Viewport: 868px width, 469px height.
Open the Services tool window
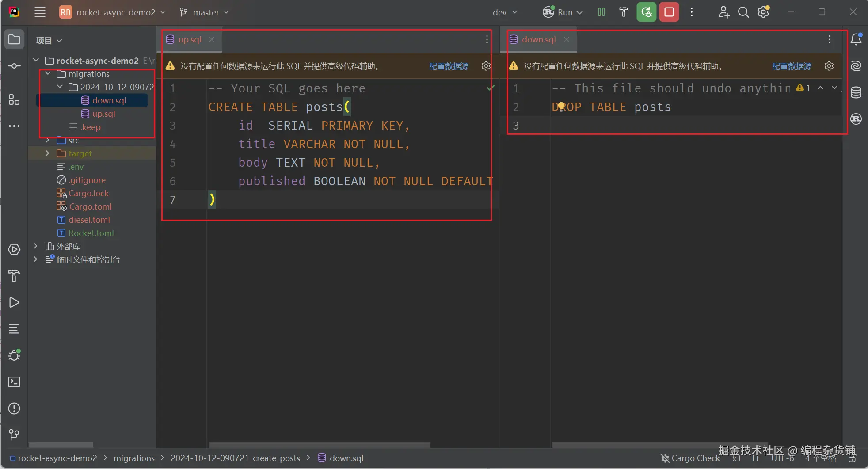[x=14, y=249]
